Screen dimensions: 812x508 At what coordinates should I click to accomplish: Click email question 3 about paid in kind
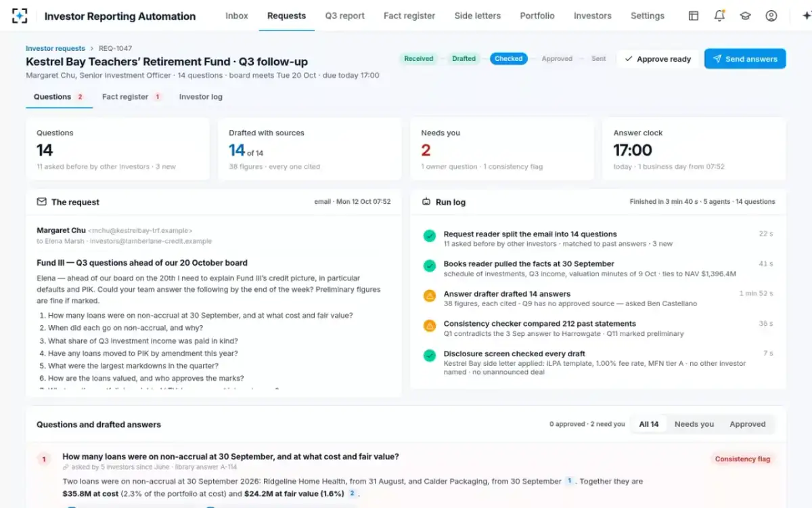pyautogui.click(x=139, y=341)
